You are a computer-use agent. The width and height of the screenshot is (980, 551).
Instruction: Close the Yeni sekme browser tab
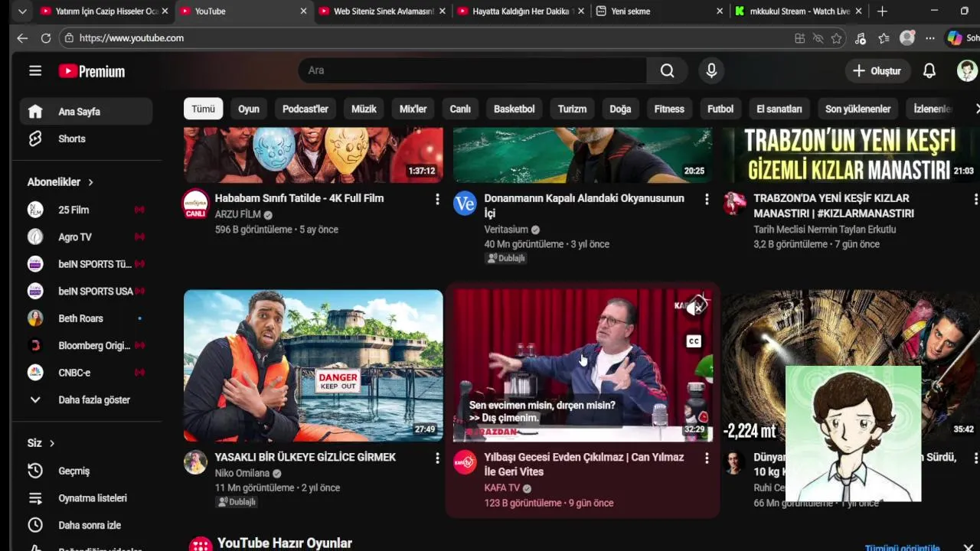pos(720,11)
